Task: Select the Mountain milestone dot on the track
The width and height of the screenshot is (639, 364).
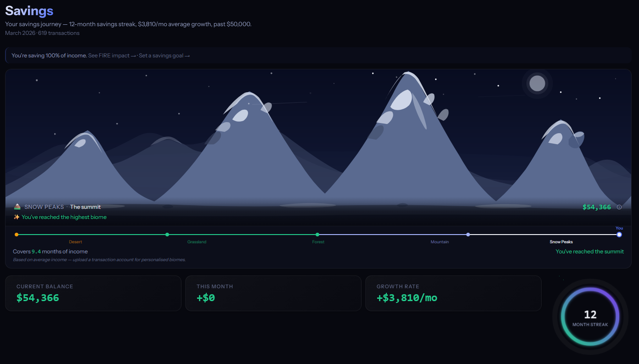Action: [x=468, y=235]
